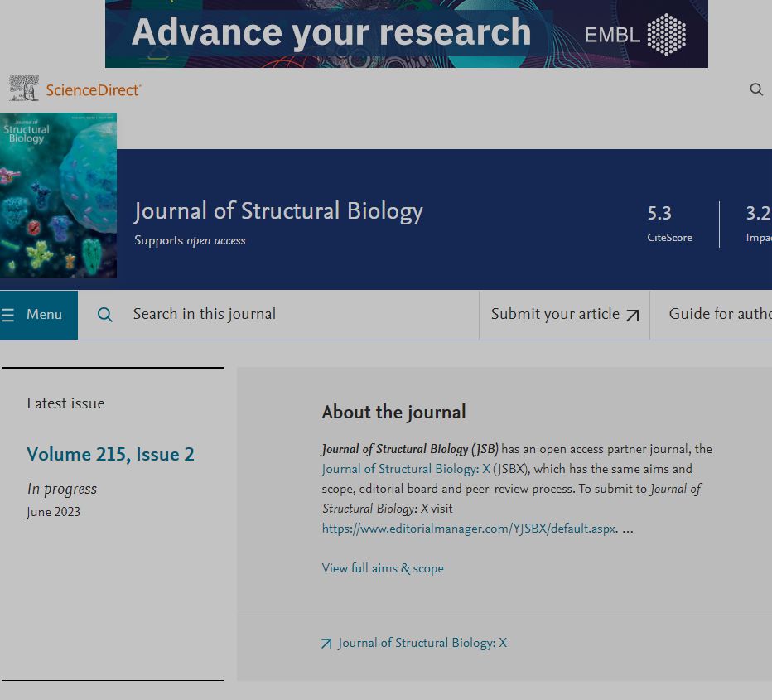Open bottom Journal of Structural Biology: X link
The height and width of the screenshot is (700, 772).
coord(422,643)
